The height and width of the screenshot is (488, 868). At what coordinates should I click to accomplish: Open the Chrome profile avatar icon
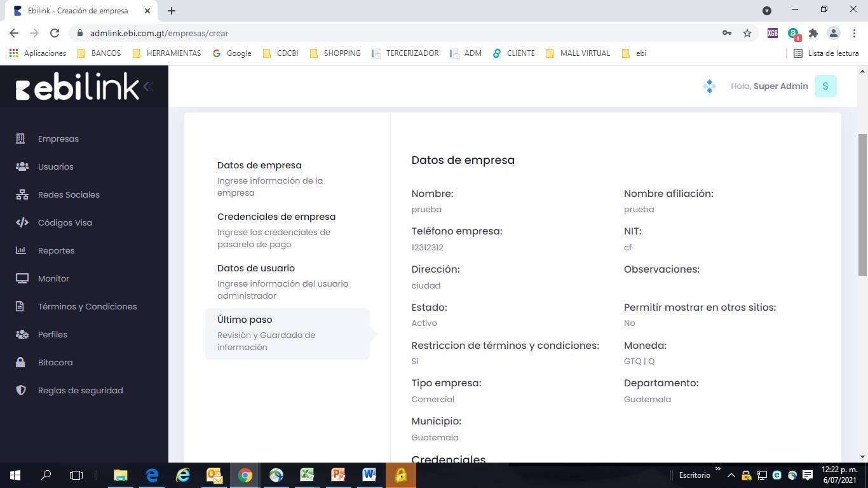click(x=834, y=33)
